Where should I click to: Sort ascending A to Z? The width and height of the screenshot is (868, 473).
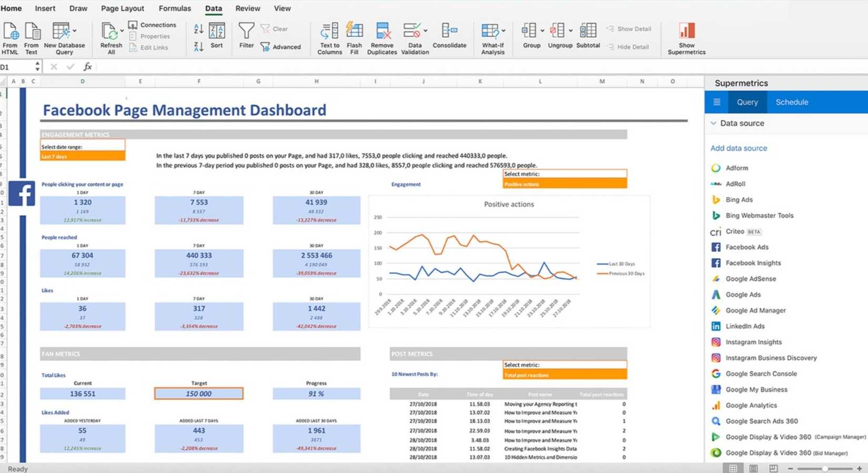(x=198, y=29)
